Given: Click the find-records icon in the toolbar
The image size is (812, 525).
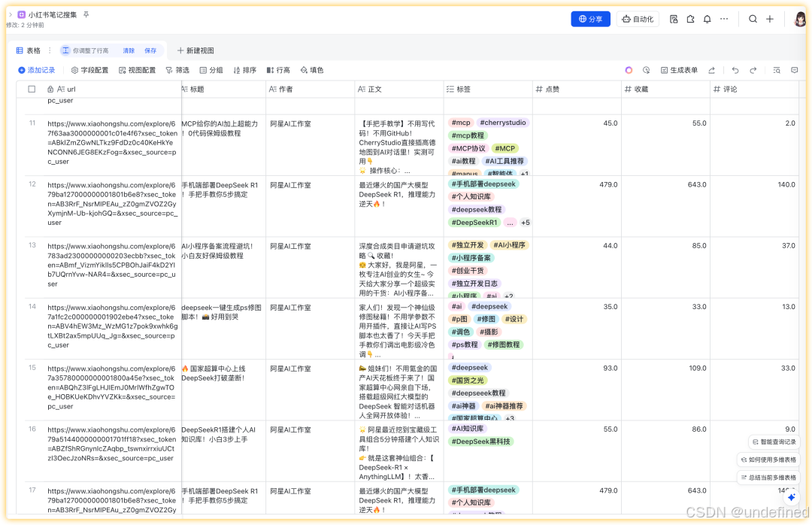Looking at the screenshot, I should coord(776,70).
